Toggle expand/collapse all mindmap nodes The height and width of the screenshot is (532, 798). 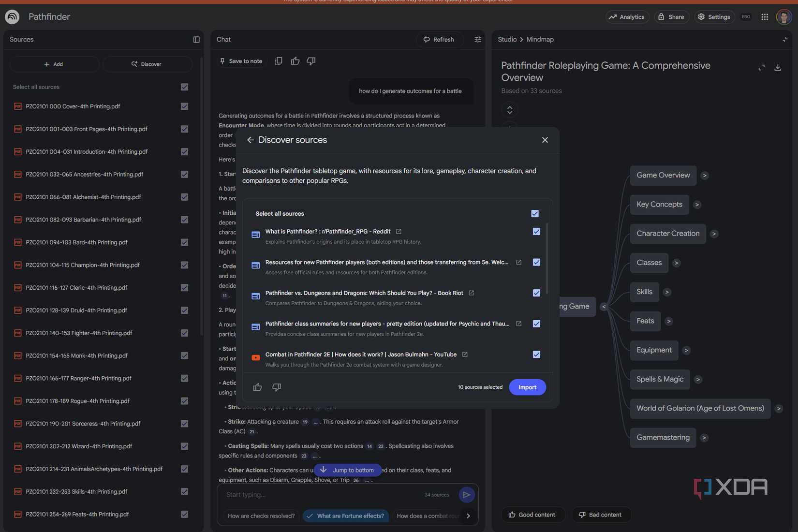pyautogui.click(x=510, y=110)
